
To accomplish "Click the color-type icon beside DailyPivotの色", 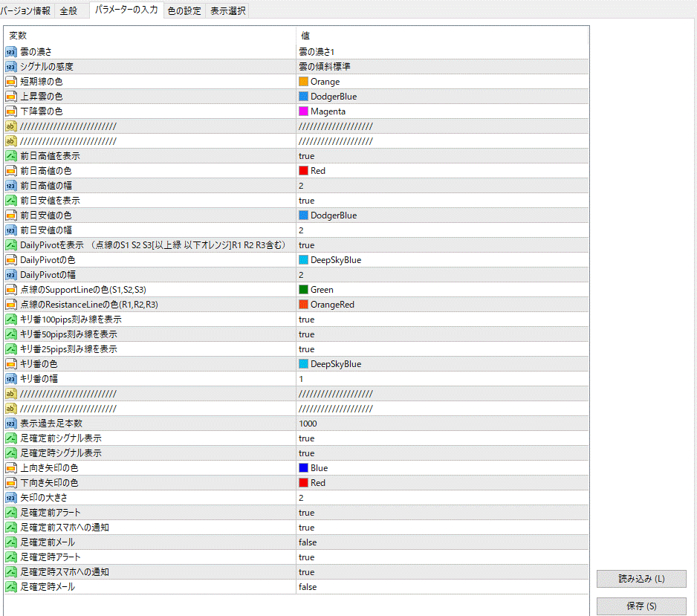I will point(11,260).
